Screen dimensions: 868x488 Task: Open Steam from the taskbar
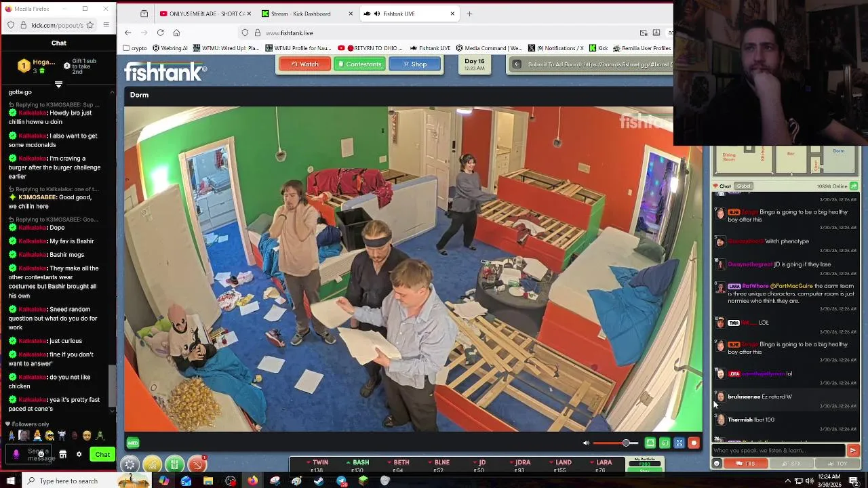pyautogui.click(x=319, y=481)
